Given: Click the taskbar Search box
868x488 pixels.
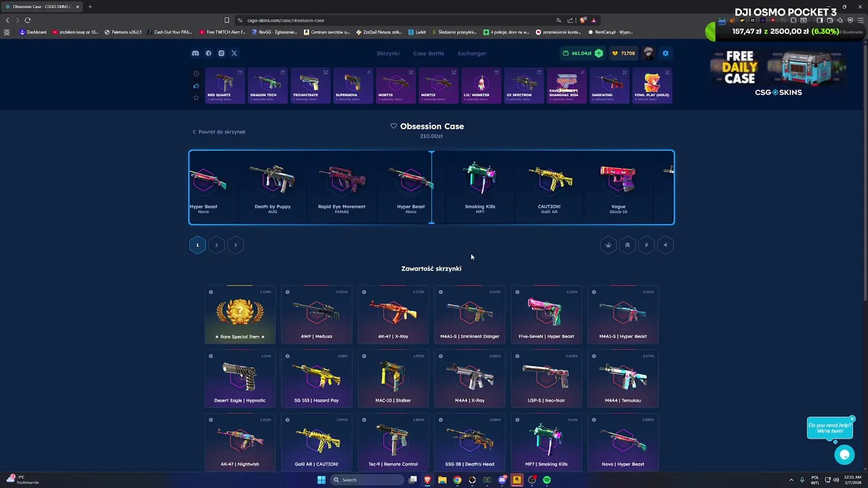Looking at the screenshot, I should click(366, 480).
